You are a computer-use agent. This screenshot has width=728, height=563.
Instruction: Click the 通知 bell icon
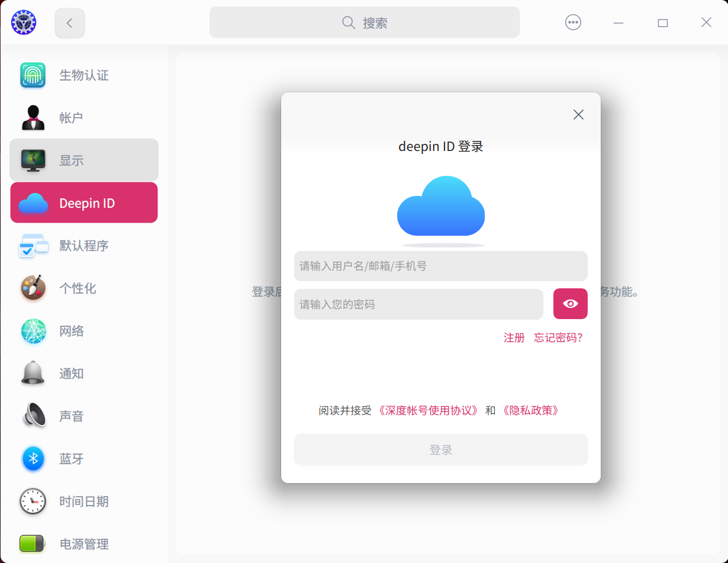[x=33, y=374]
